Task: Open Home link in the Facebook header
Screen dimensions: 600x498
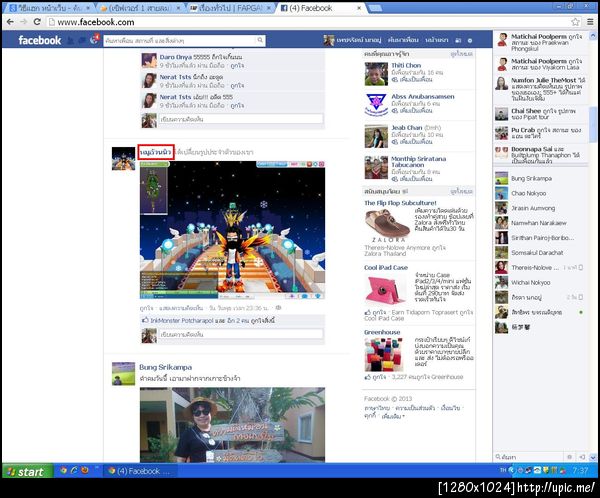Action: [x=437, y=40]
